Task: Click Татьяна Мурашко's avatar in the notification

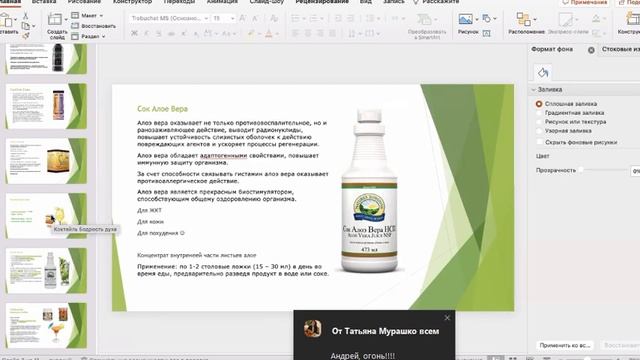Action: 313,329
